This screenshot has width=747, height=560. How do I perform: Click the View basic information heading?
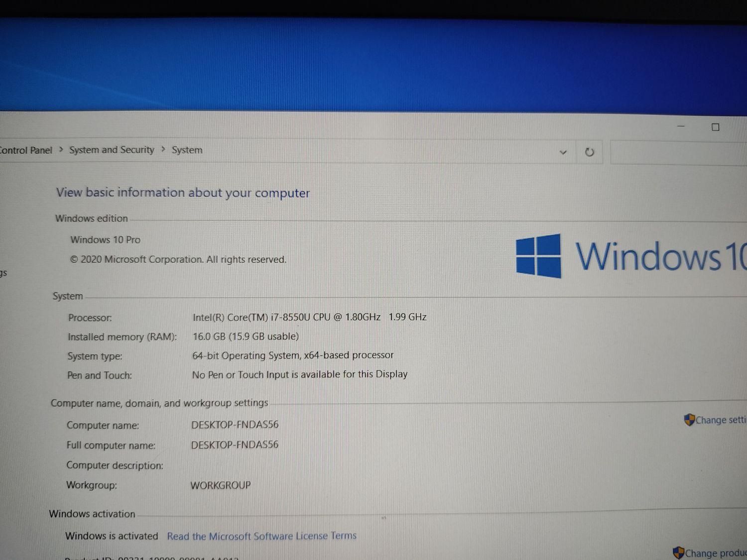pyautogui.click(x=183, y=193)
